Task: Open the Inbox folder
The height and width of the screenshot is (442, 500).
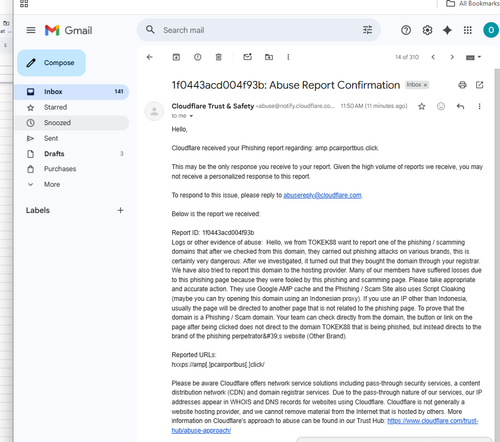Action: [x=71, y=92]
